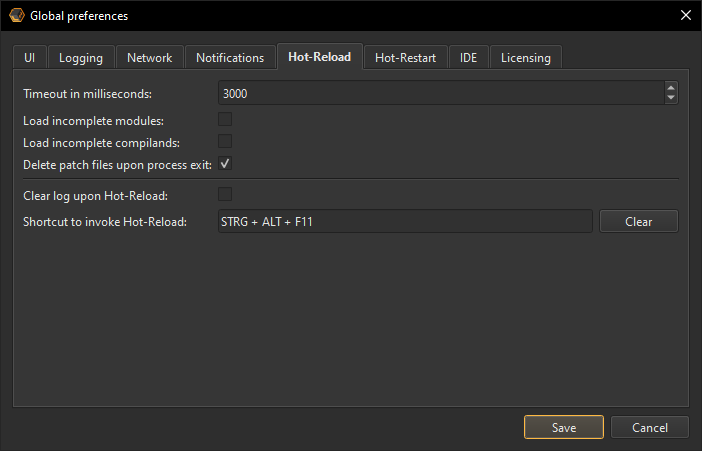Switch to the IDE tab
Screen dimensions: 702x451
(468, 58)
